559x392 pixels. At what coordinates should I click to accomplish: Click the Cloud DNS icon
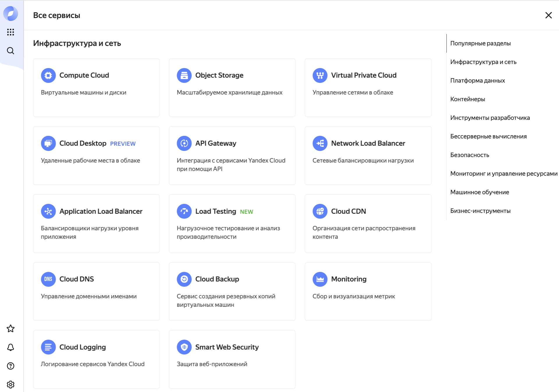(x=48, y=279)
